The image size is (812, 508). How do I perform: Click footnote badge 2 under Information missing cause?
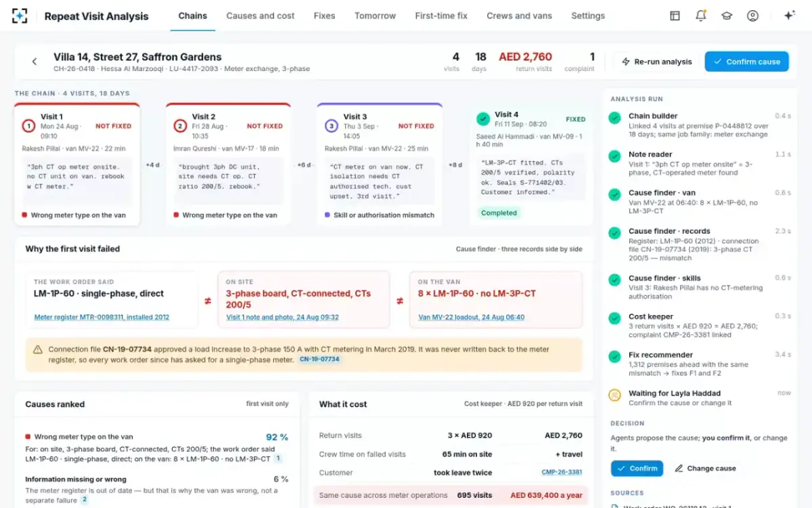pos(85,500)
